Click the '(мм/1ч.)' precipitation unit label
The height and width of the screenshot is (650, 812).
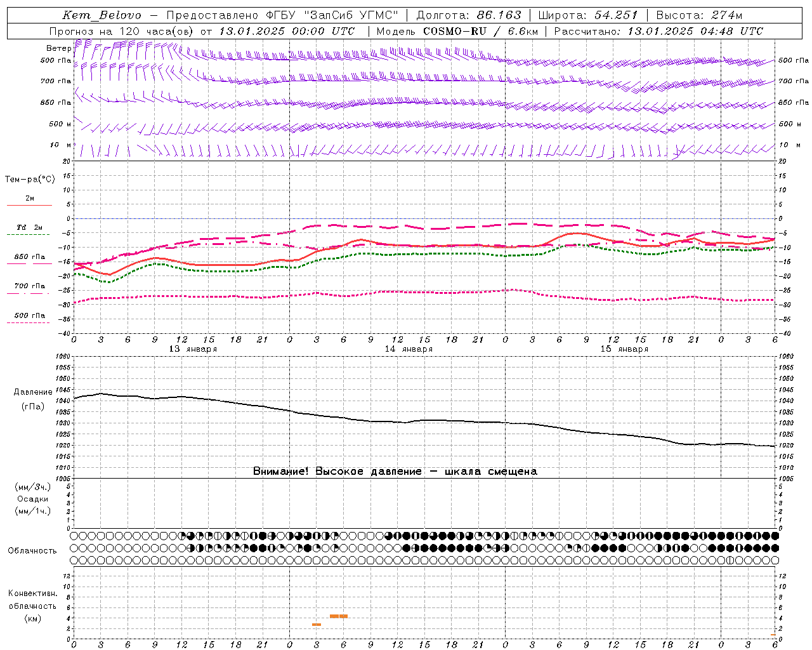point(33,511)
